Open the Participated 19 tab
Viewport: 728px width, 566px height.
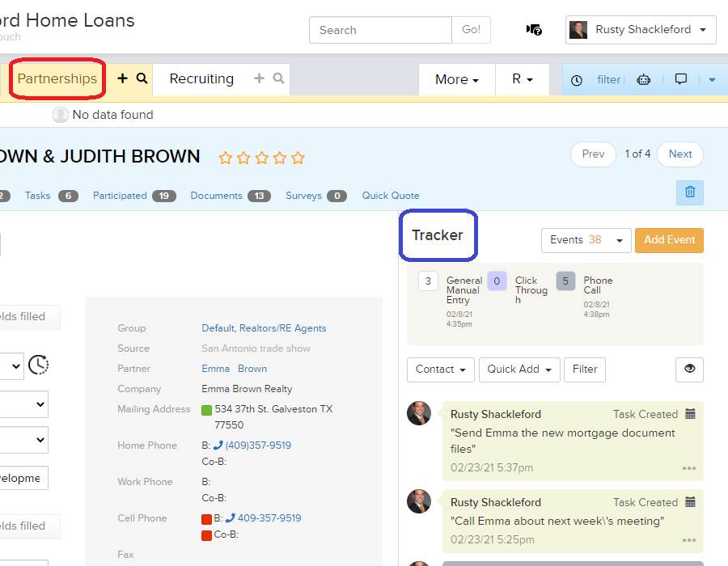134,196
